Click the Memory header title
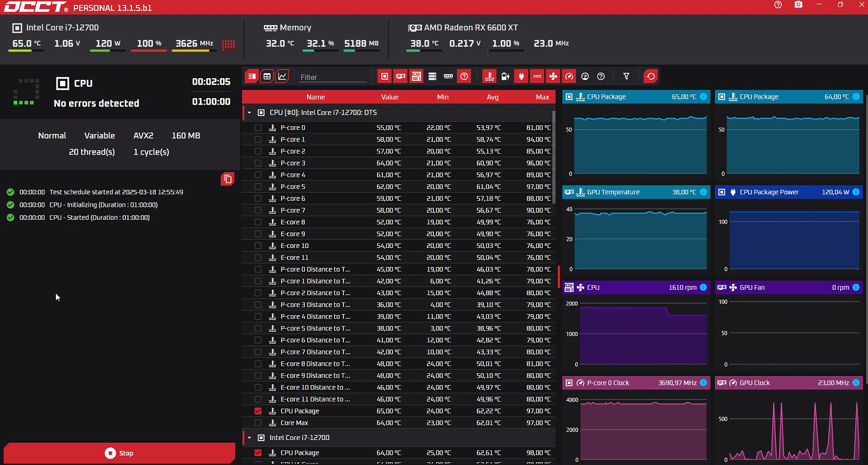Screen dimensions: 868x465 point(295,28)
